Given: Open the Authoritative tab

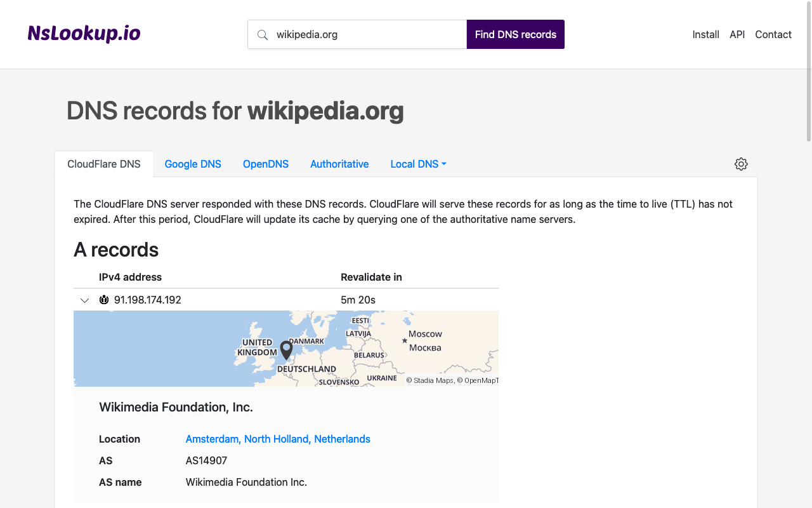Looking at the screenshot, I should click(x=339, y=164).
